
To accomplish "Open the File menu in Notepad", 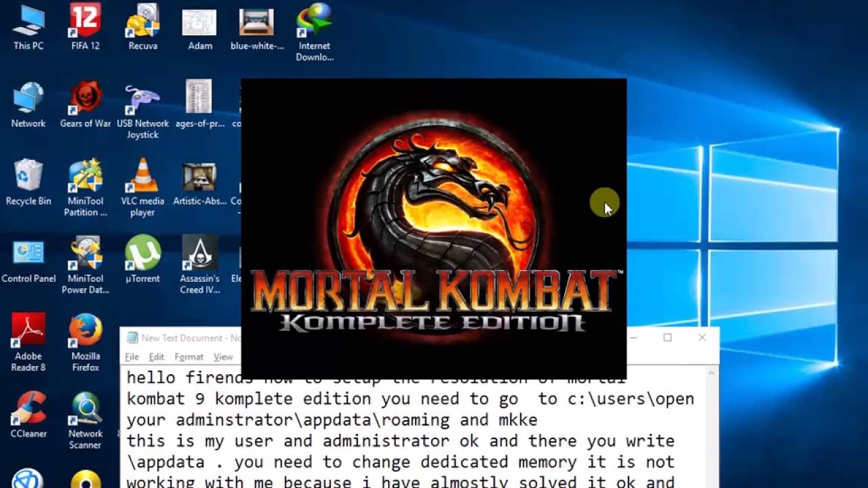I will point(132,357).
